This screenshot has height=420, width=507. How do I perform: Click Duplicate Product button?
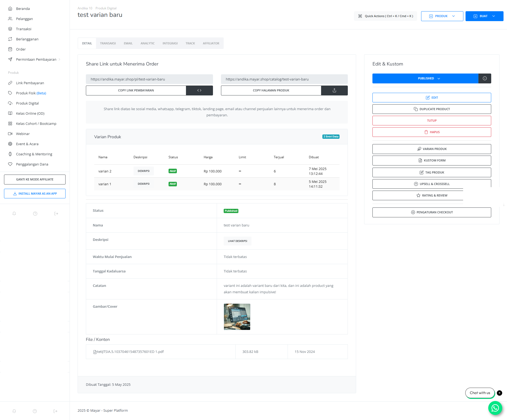tap(432, 109)
